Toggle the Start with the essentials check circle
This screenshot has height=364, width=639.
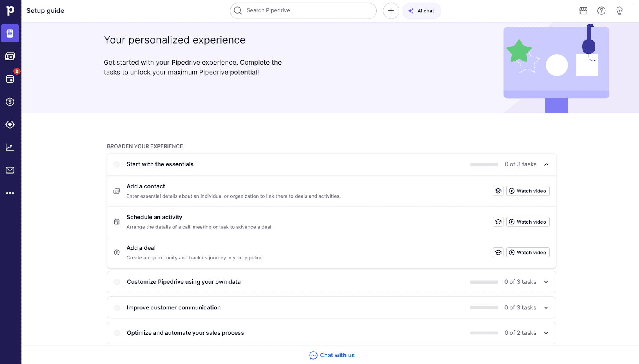coord(117,164)
